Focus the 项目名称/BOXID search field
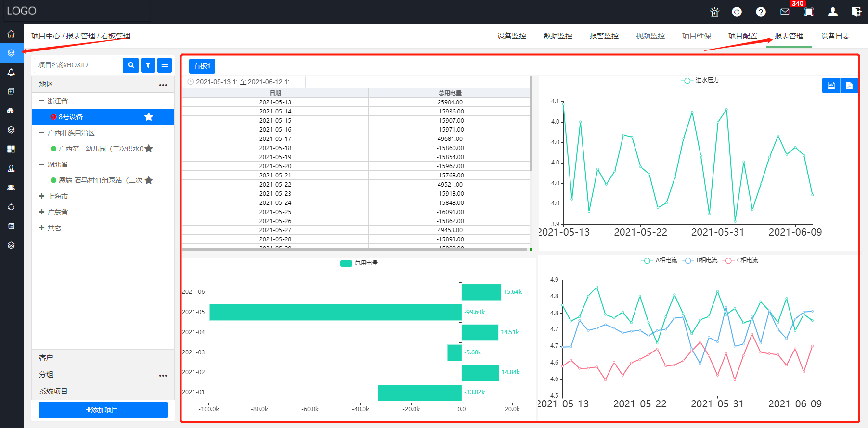This screenshot has width=868, height=428. pyautogui.click(x=78, y=65)
